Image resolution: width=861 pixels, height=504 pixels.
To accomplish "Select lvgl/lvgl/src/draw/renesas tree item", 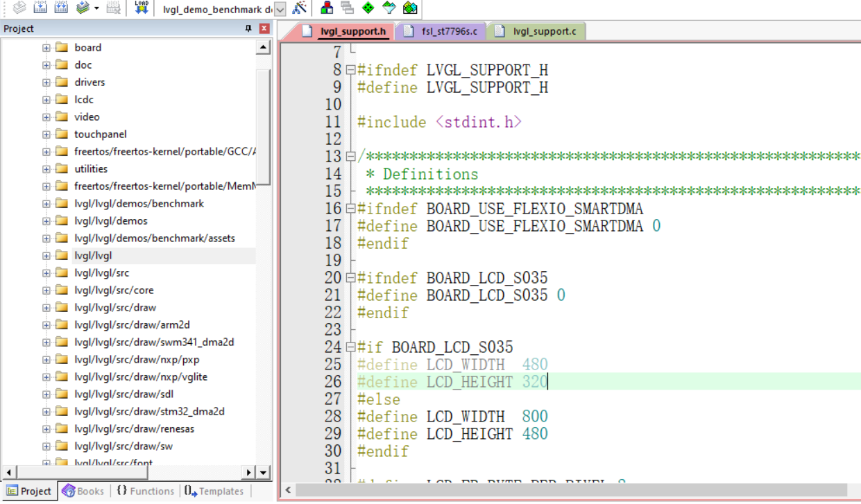I will pyautogui.click(x=135, y=429).
